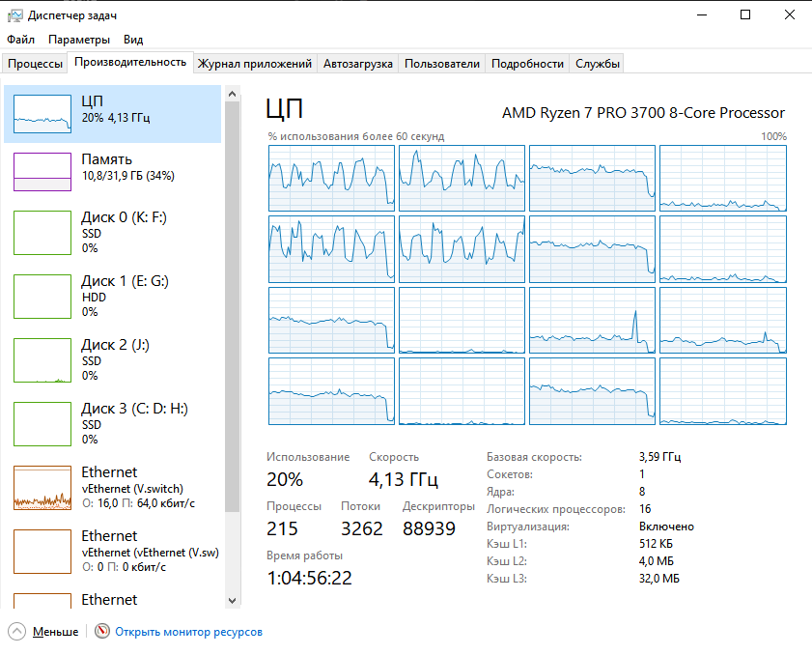Click the Память 10,8/31,9 ГБ (34%) label
The height and width of the screenshot is (655, 812).
click(x=127, y=167)
